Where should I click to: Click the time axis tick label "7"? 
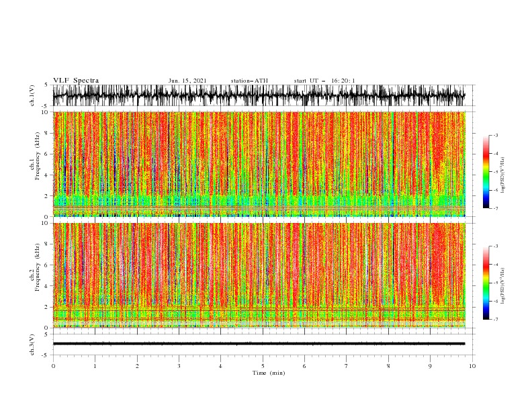point(346,366)
